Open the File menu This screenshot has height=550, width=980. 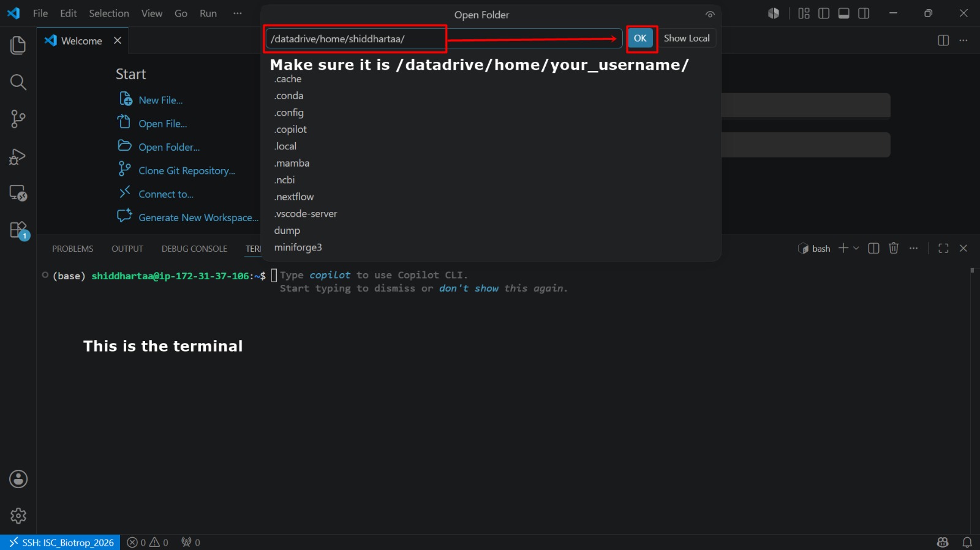click(40, 13)
